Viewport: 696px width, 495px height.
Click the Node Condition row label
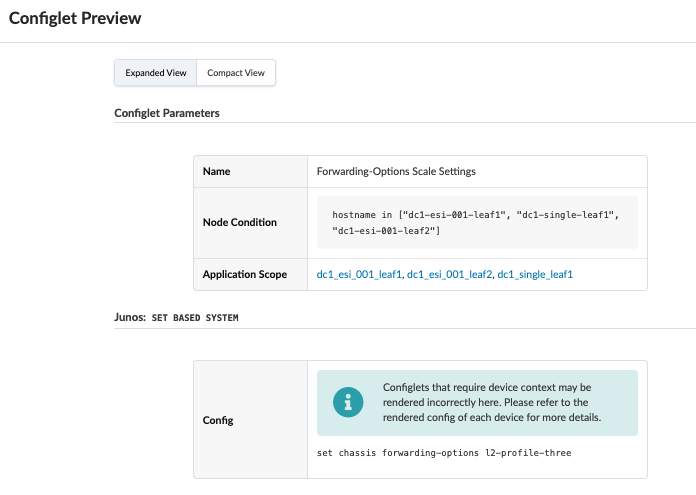click(240, 222)
